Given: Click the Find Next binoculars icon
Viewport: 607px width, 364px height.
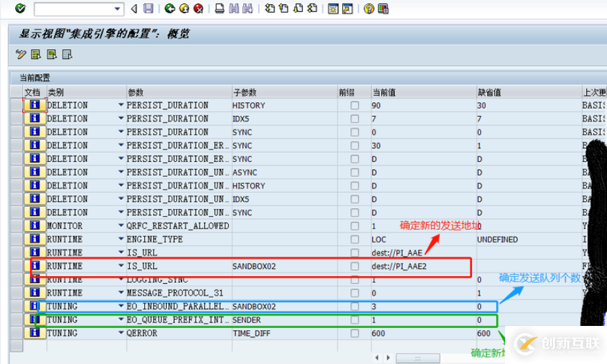Looking at the screenshot, I should point(248,8).
